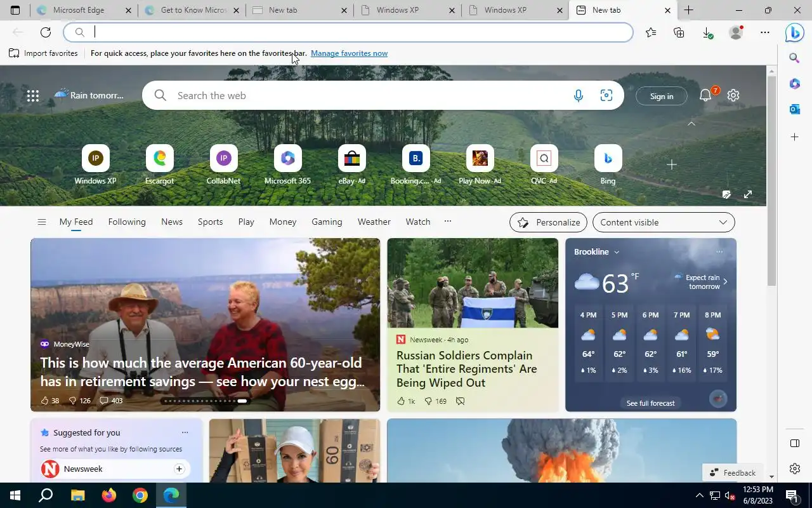The width and height of the screenshot is (812, 508).
Task: Start voice search with microphone icon
Action: [x=578, y=96]
